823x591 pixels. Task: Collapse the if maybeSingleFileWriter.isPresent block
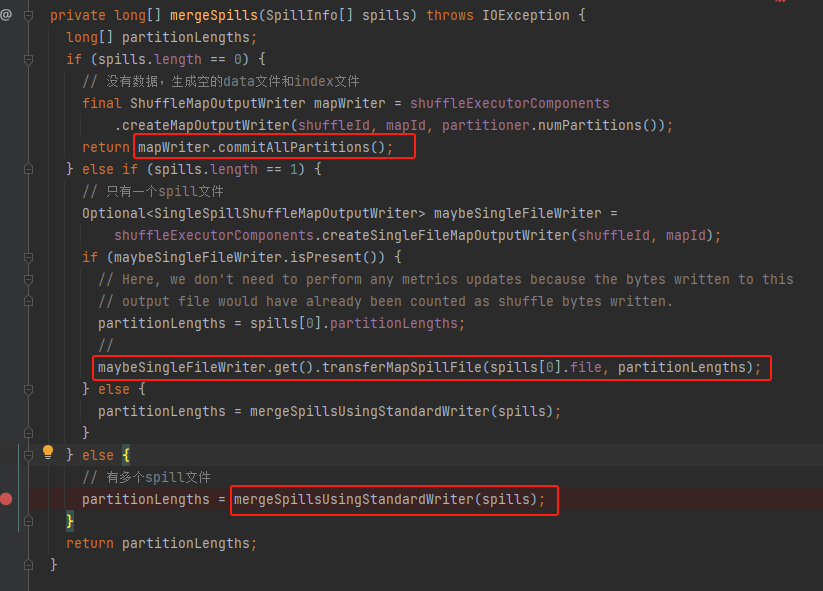[x=29, y=257]
